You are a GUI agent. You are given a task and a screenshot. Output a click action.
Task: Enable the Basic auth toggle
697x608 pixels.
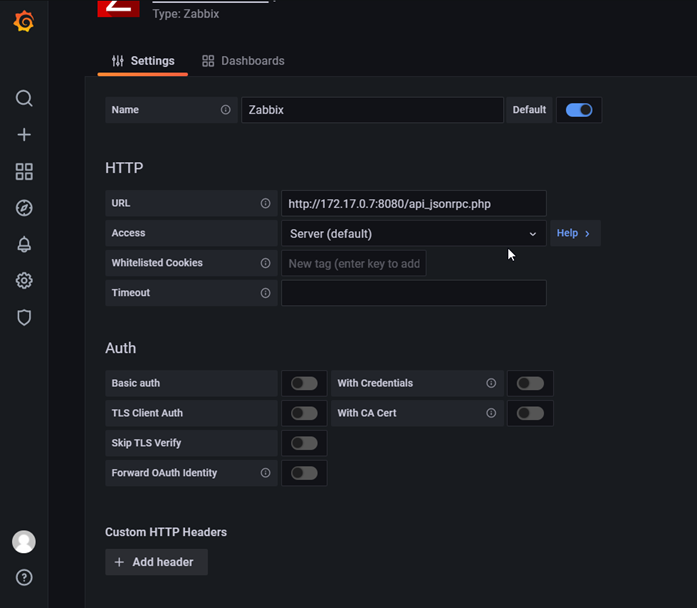pyautogui.click(x=304, y=383)
